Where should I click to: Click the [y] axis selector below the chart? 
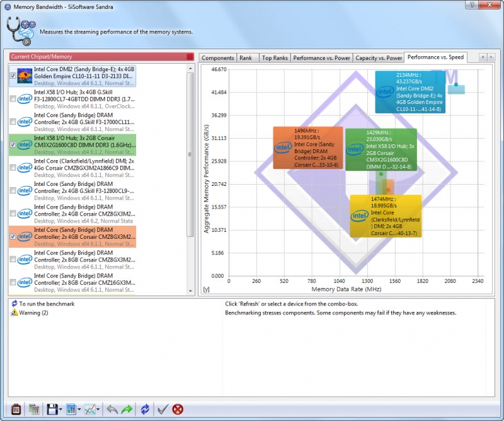tap(206, 289)
